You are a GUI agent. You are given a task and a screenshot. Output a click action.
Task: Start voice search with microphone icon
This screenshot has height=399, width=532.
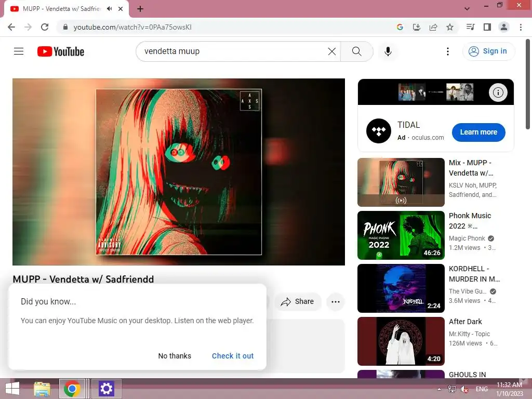(x=388, y=51)
